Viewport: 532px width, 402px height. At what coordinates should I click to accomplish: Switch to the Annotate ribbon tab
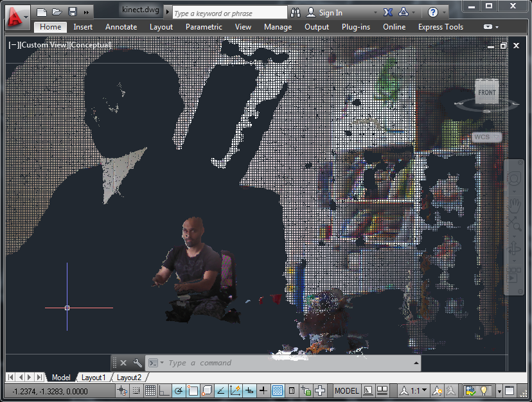(x=121, y=27)
